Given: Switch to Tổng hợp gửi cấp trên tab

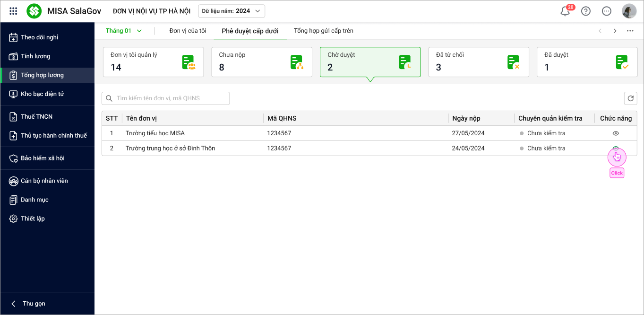Looking at the screenshot, I should (x=323, y=31).
